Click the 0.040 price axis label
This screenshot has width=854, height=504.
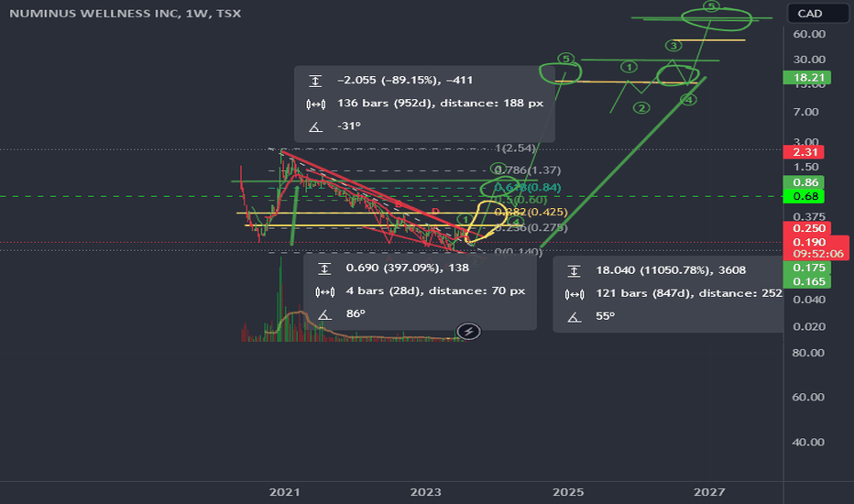click(809, 300)
